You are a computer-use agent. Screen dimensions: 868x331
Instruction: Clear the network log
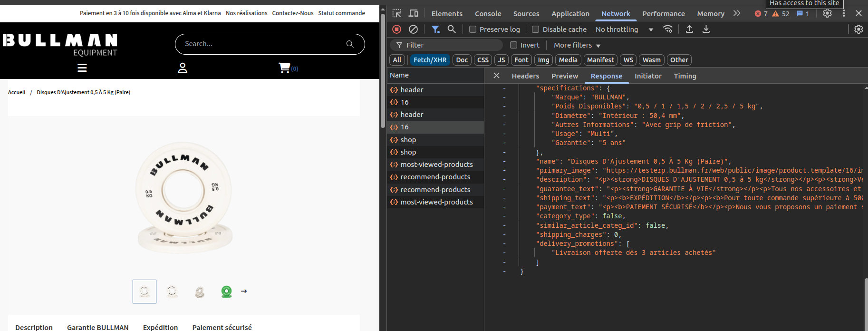[x=413, y=29]
